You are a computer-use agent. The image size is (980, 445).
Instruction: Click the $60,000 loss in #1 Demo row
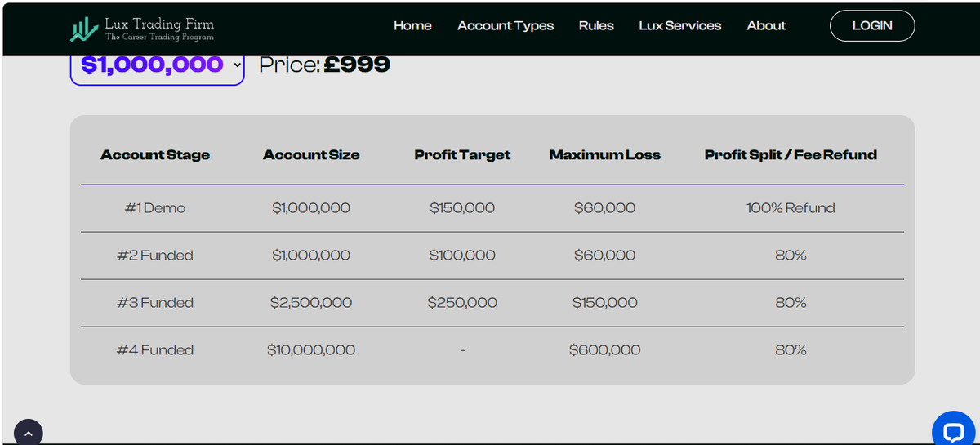click(605, 208)
